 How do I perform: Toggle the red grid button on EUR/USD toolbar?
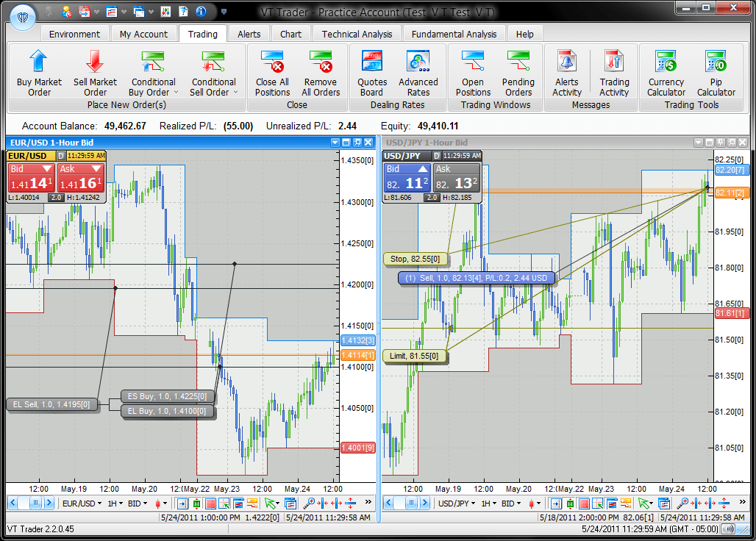[x=210, y=504]
